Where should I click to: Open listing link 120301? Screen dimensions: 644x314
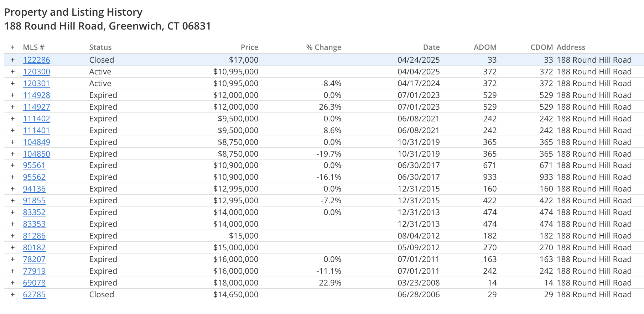(x=36, y=83)
